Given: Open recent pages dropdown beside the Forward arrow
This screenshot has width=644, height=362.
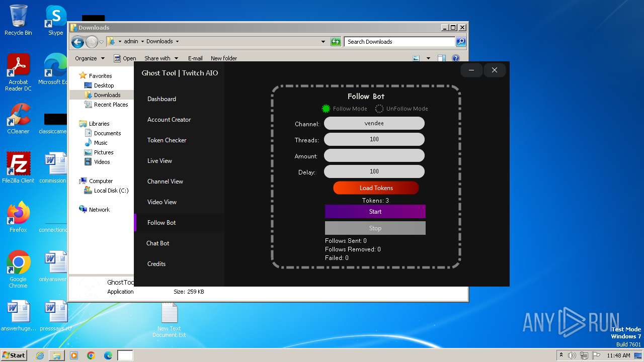Looking at the screenshot, I should 102,42.
